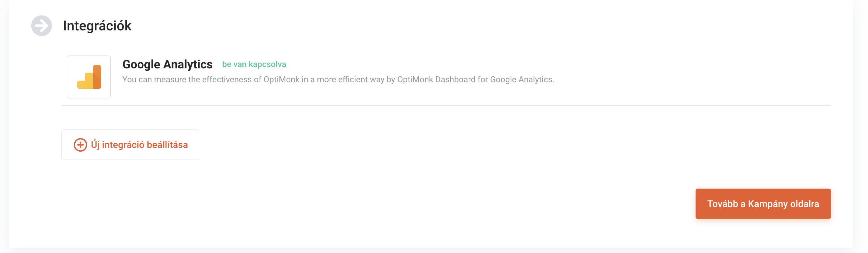Click the plus circle icon for new integration
This screenshot has height=253, width=868.
[x=80, y=145]
